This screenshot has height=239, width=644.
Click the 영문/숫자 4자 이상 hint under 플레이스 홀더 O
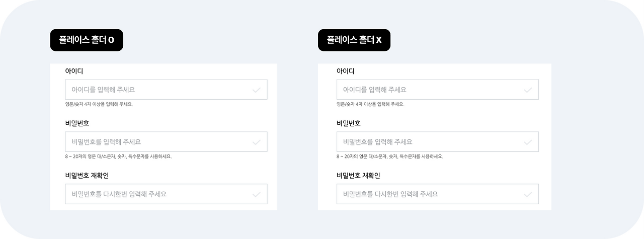tap(99, 104)
